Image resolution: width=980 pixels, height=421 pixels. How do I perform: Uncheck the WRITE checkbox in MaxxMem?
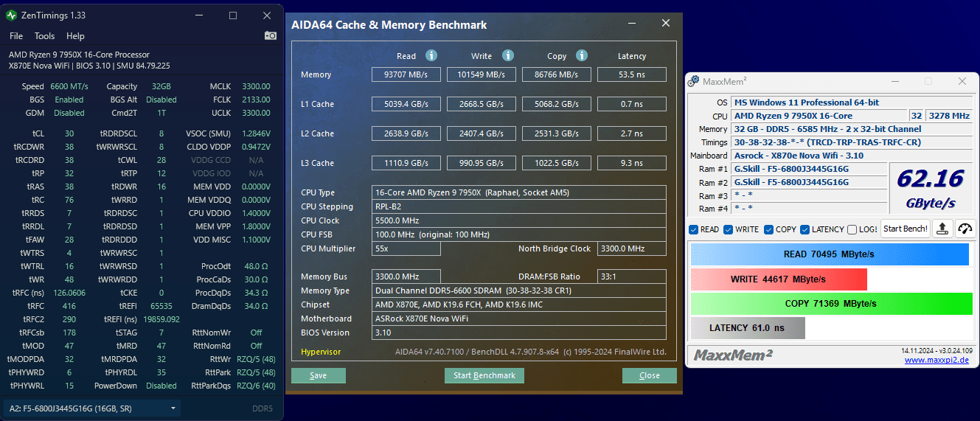pyautogui.click(x=728, y=229)
